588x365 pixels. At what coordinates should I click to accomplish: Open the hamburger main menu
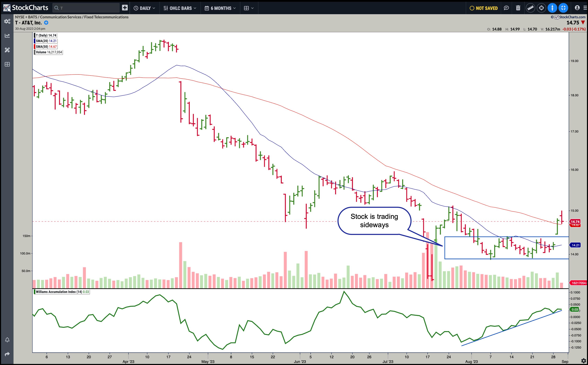(585, 8)
